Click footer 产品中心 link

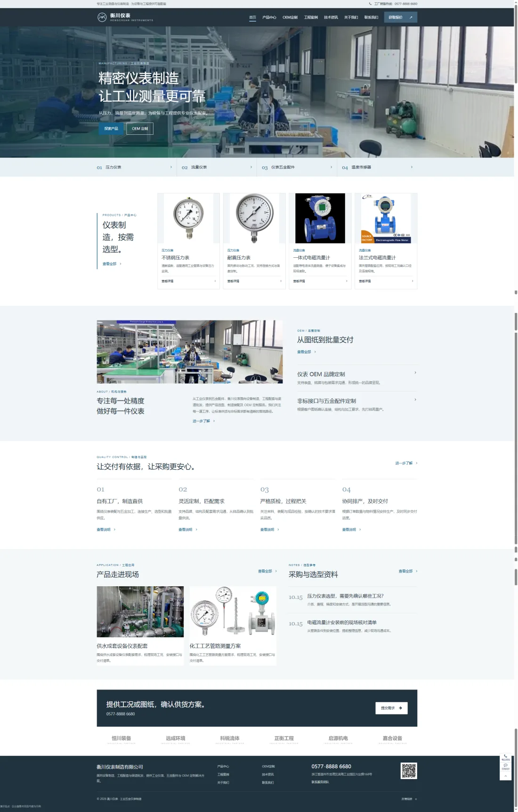[x=223, y=766]
